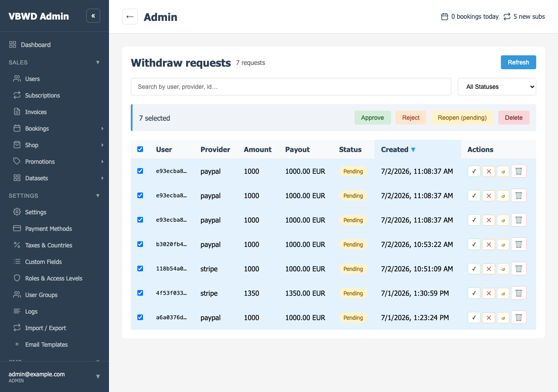Click the Status column header
The image size is (558, 392).
350,149
